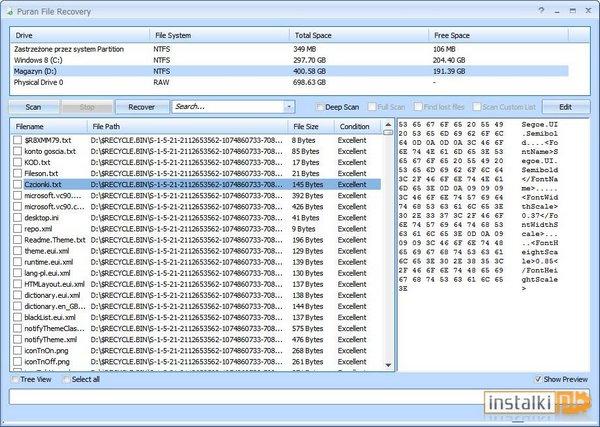Viewport: 600px width, 427px height.
Task: Sort by the Total Space column header
Action: [x=359, y=35]
